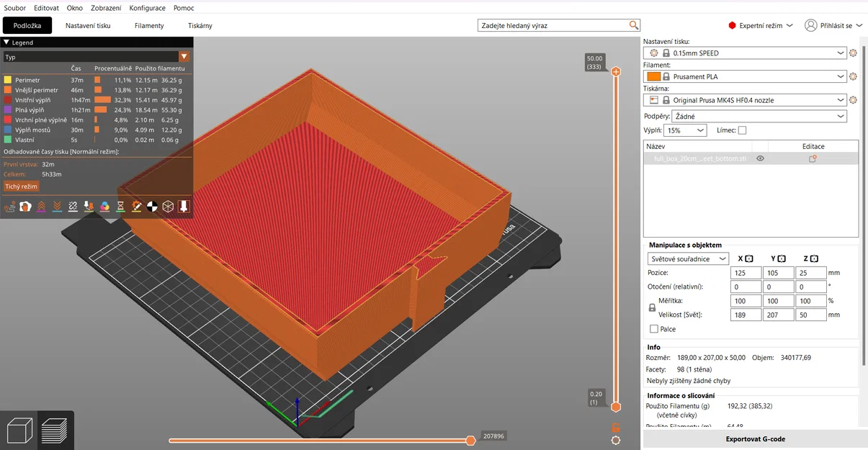Open filament settings gear next to Prusament PLA
The width and height of the screenshot is (868, 450).
coord(853,76)
